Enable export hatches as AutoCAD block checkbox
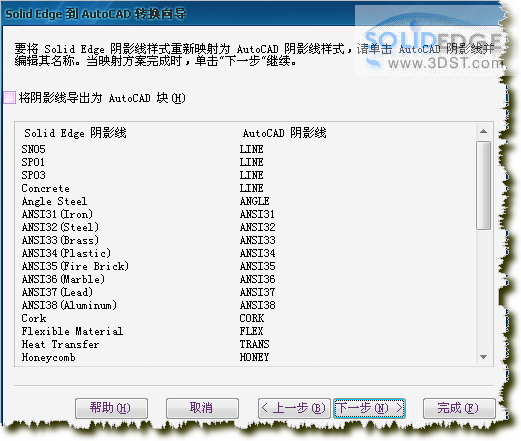Image resolution: width=521 pixels, height=441 pixels. coord(9,98)
